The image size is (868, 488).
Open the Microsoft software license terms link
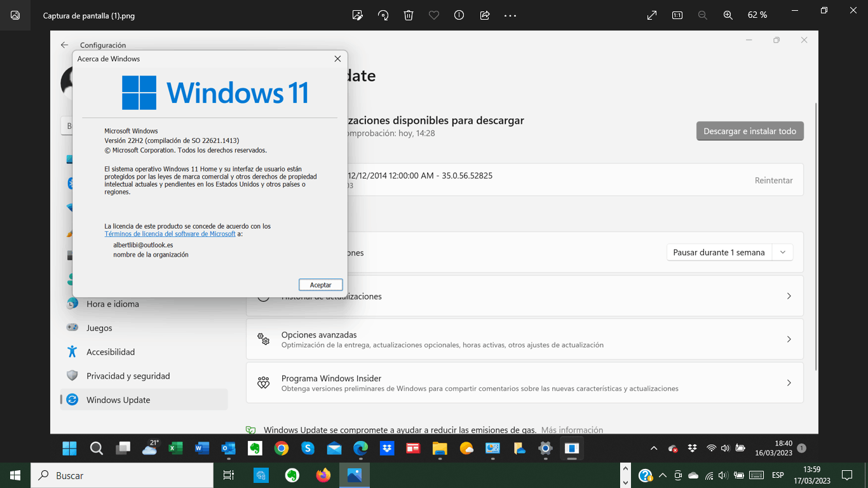click(170, 233)
